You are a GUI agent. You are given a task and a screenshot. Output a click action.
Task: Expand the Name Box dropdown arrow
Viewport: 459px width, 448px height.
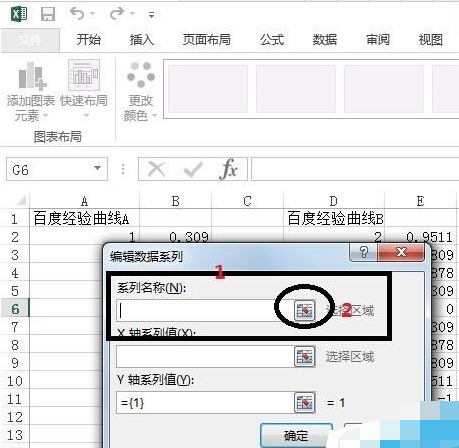point(97,168)
